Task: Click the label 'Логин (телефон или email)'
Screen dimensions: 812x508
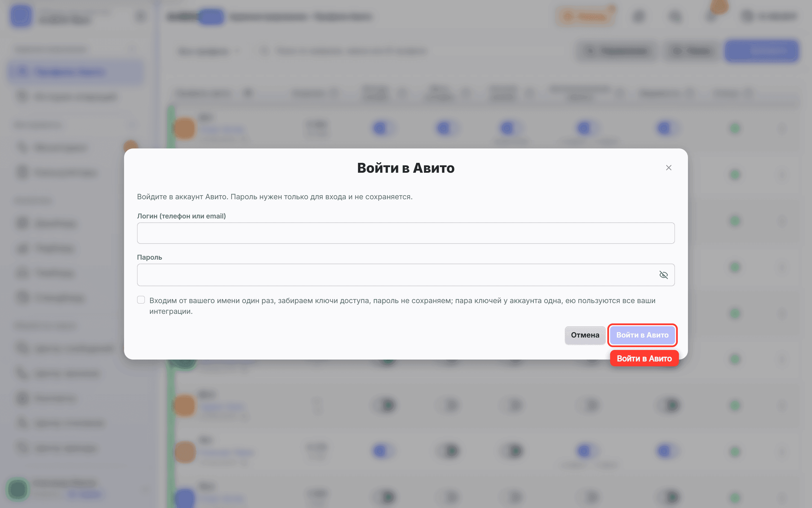Action: (x=182, y=216)
